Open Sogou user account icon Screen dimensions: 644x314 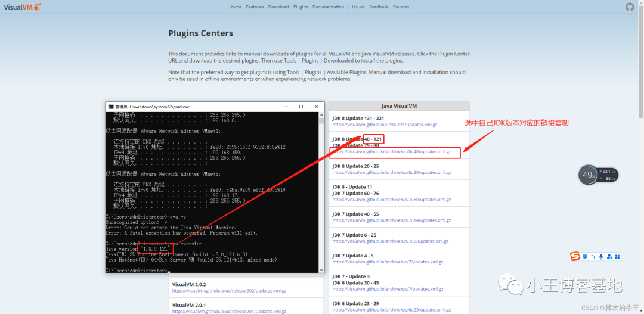(x=609, y=257)
